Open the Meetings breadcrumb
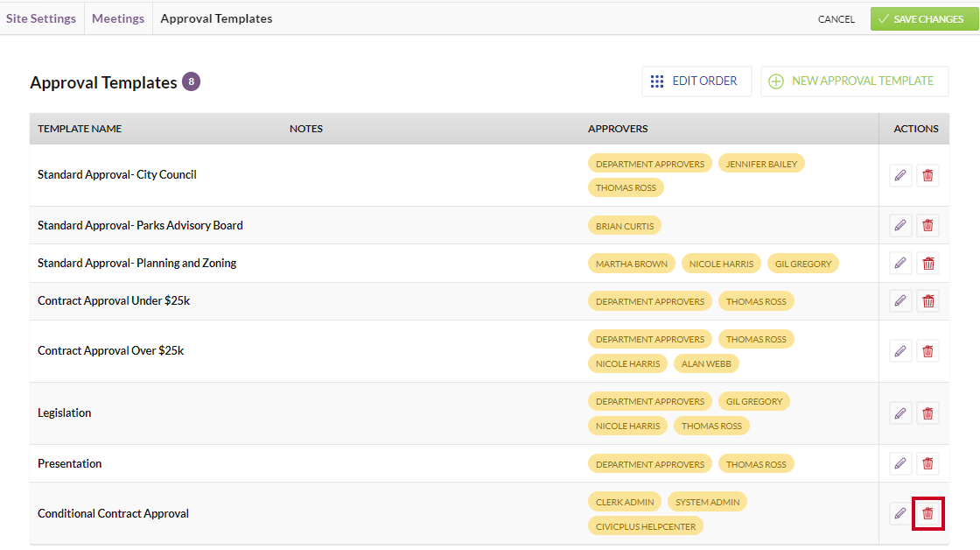 pyautogui.click(x=118, y=18)
